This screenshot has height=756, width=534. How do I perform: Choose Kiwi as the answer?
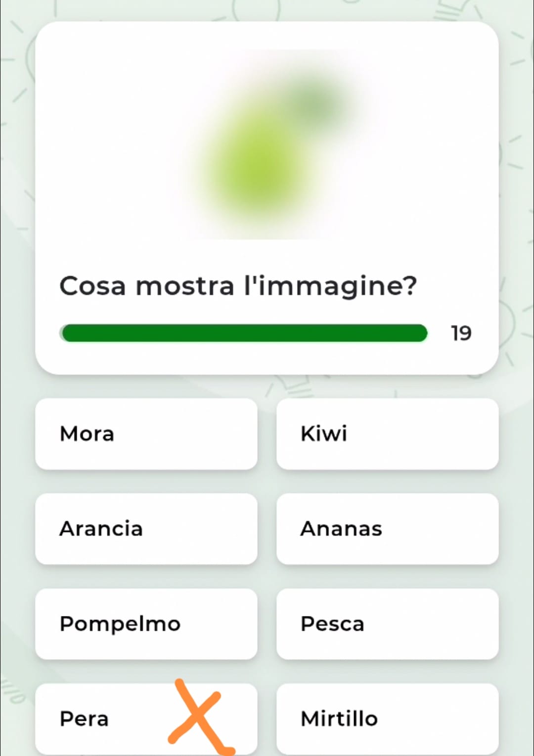[387, 434]
